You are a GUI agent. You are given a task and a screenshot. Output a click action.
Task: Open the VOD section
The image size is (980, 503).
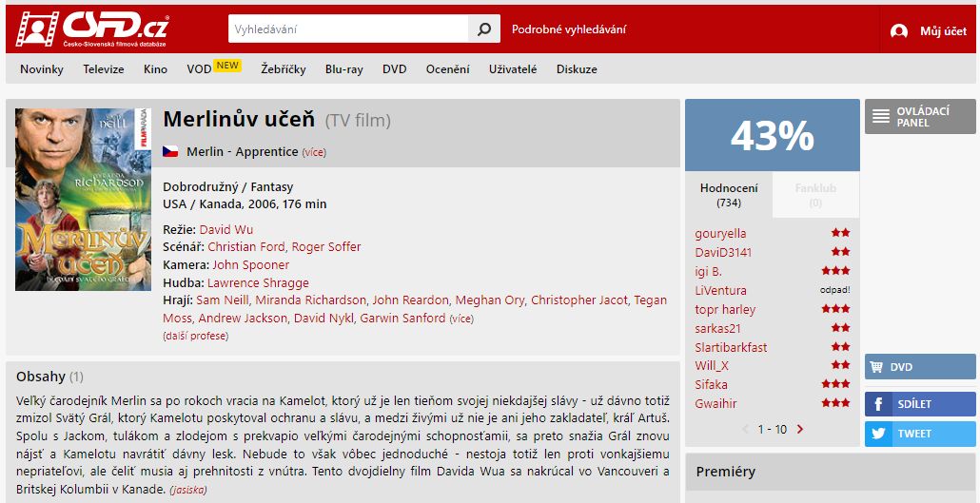point(200,69)
